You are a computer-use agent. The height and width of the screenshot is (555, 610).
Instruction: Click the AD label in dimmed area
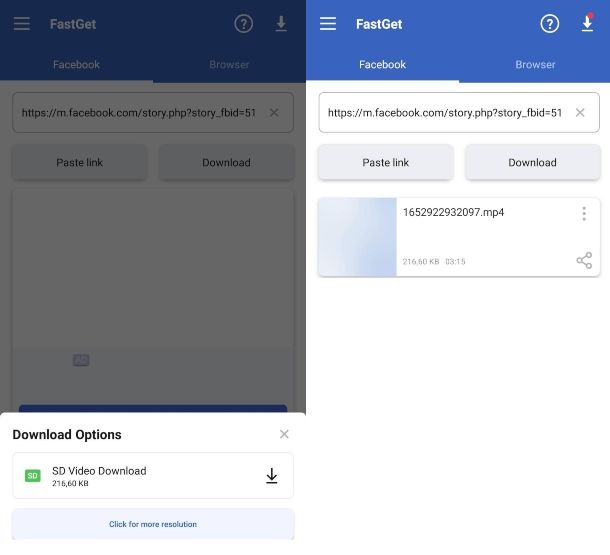(81, 360)
